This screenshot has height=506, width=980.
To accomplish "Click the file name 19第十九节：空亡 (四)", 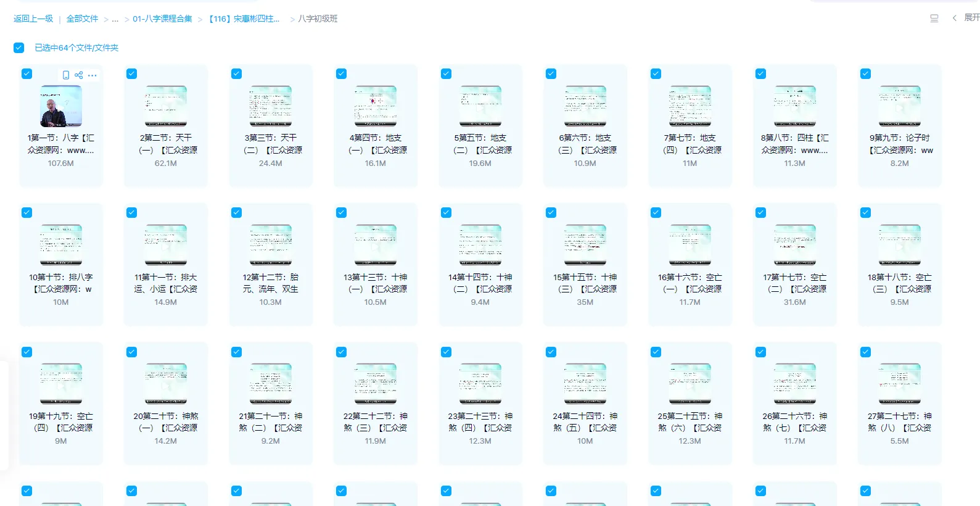I will (x=61, y=422).
